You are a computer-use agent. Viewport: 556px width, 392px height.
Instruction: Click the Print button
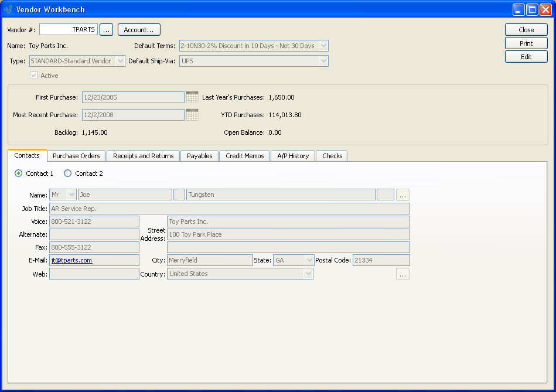(x=526, y=43)
